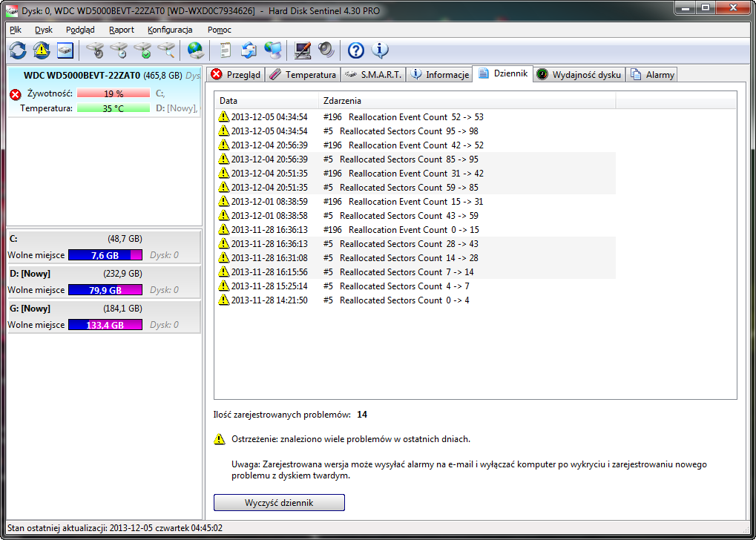Click the Hard Disk Sentinel title bar icon
The height and width of the screenshot is (540, 756).
[10, 10]
